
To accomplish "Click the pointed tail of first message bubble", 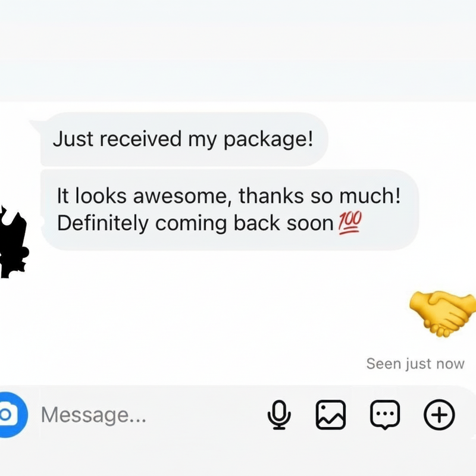I will (35, 124).
